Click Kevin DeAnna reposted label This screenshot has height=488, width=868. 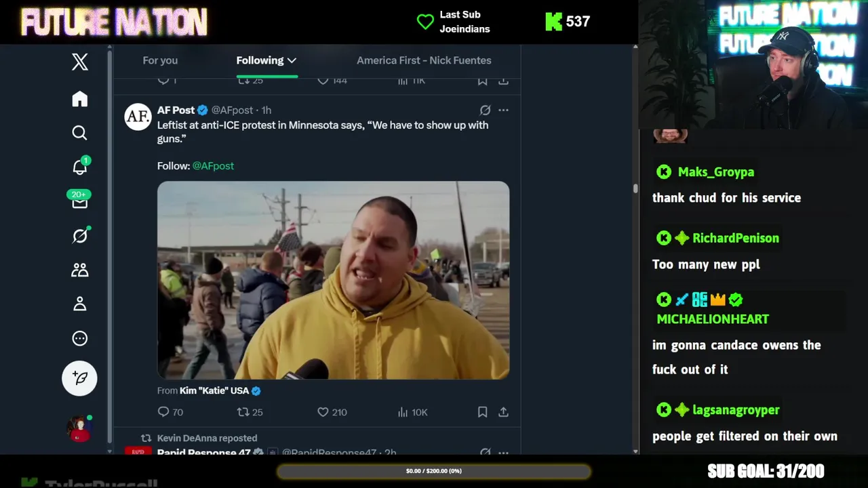coord(207,438)
